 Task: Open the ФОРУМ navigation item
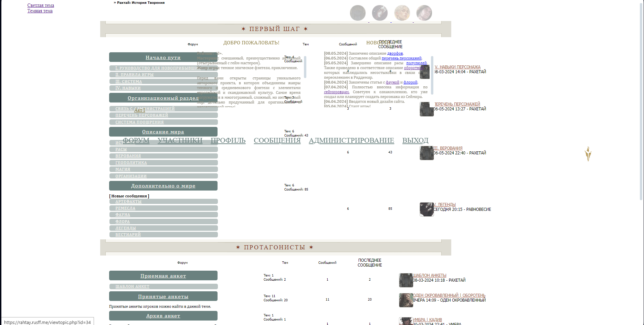click(x=136, y=140)
